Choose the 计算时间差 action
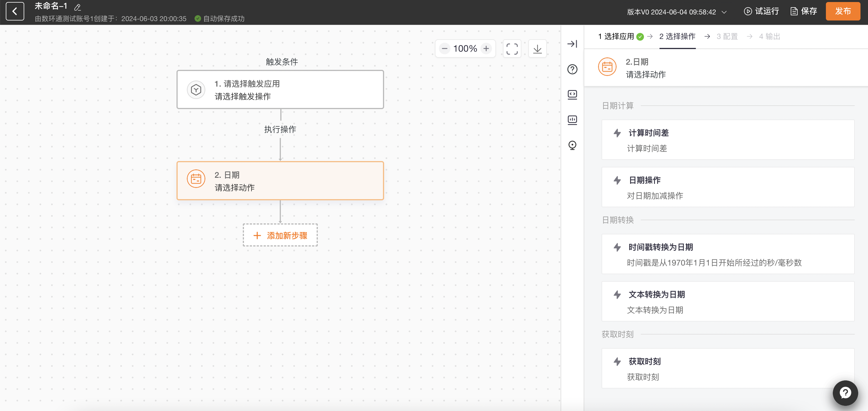 tap(728, 140)
